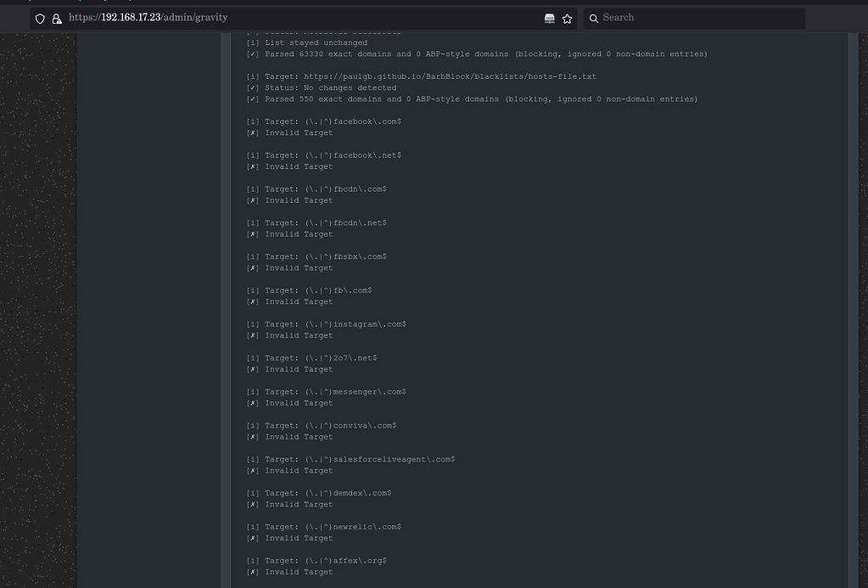Click the magnifying glass icon in the search bar
868x588 pixels.
[594, 18]
